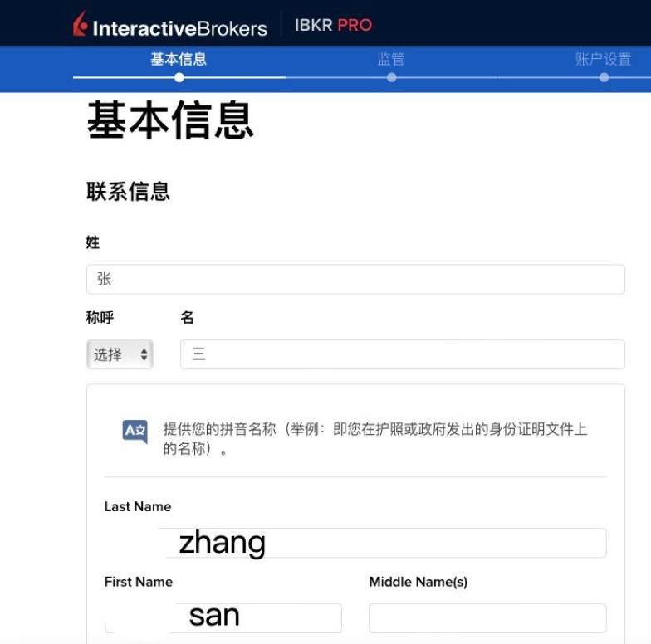Click the 联系信息 section heading
Image resolution: width=651 pixels, height=644 pixels.
coord(128,191)
